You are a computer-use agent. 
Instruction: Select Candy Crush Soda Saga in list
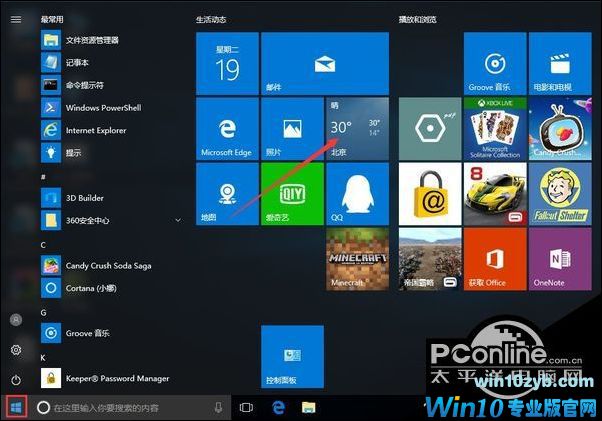point(110,266)
